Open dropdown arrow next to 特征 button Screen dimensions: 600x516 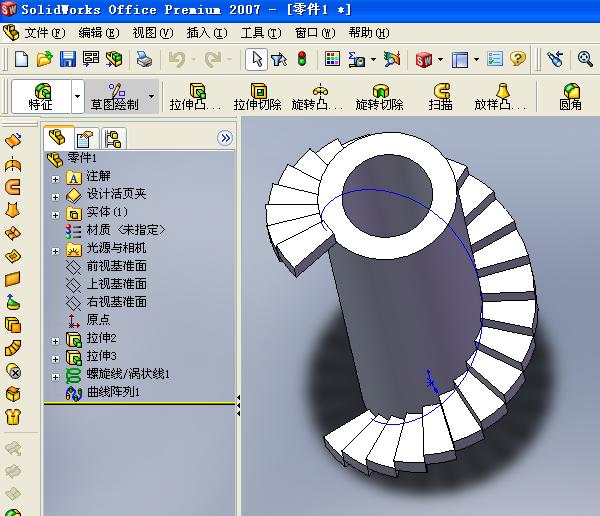point(77,96)
